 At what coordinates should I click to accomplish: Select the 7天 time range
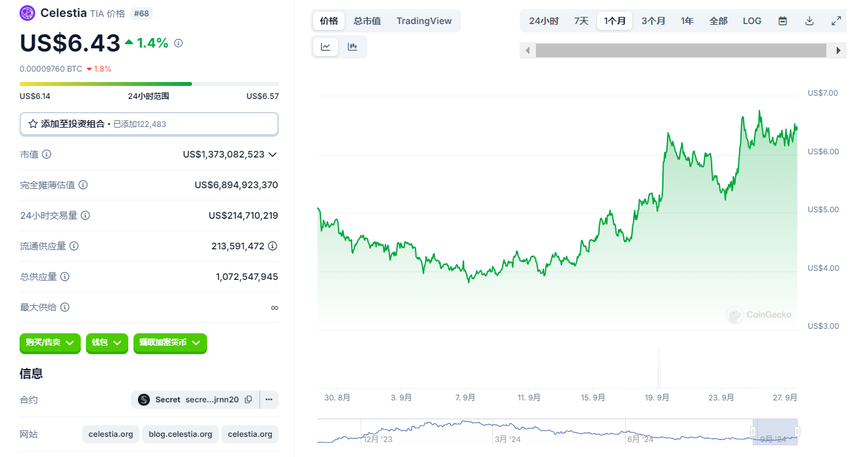[581, 21]
